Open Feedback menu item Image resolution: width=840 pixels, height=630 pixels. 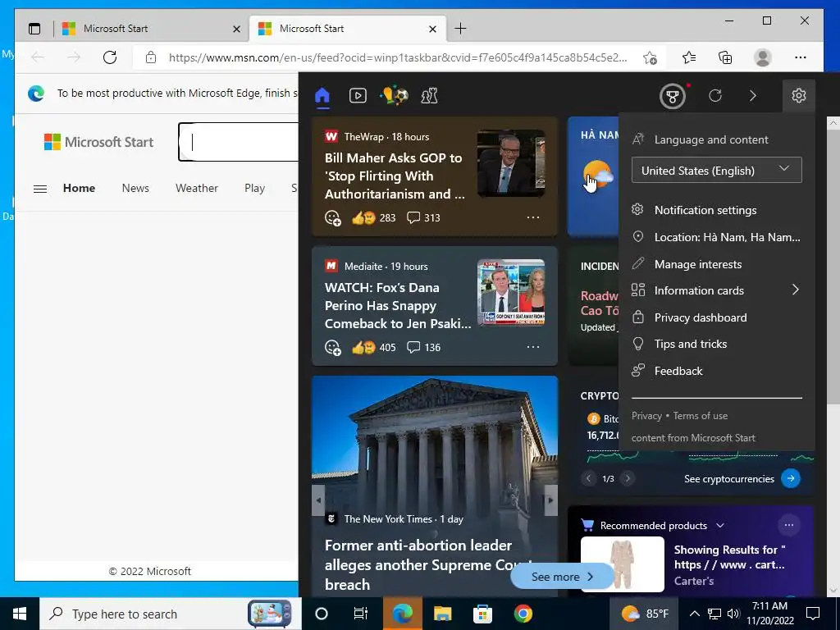[678, 371]
